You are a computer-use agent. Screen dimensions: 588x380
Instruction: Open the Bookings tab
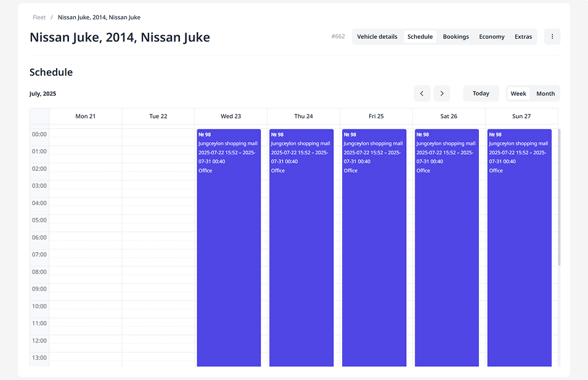click(455, 37)
